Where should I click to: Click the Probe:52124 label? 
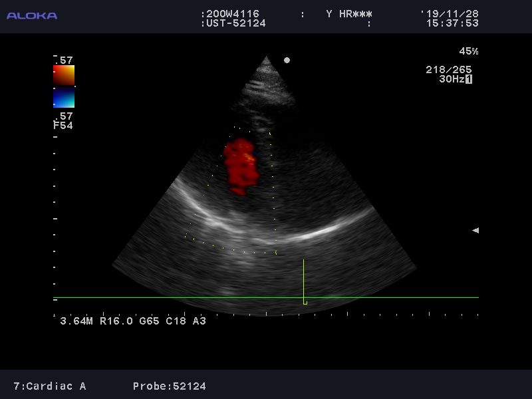[170, 386]
